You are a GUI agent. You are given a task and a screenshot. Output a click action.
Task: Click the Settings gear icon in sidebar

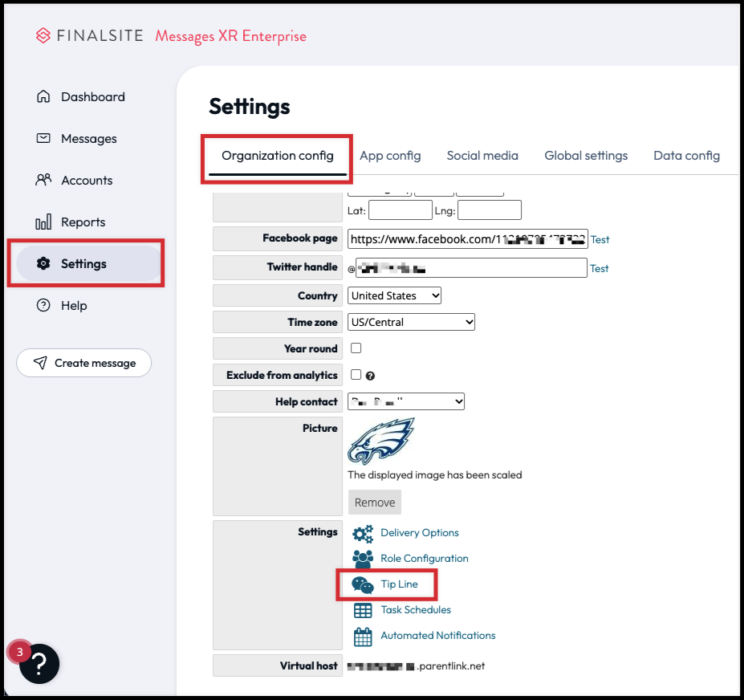pos(43,263)
